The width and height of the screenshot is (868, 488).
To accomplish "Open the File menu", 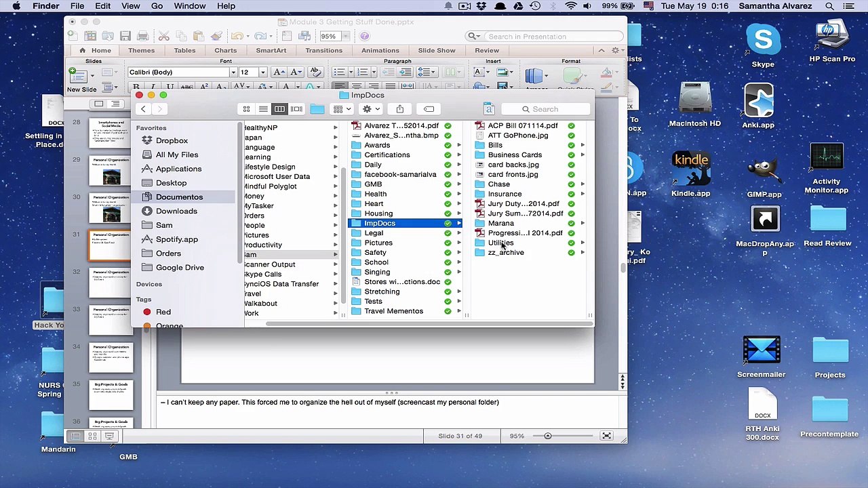I will click(77, 6).
